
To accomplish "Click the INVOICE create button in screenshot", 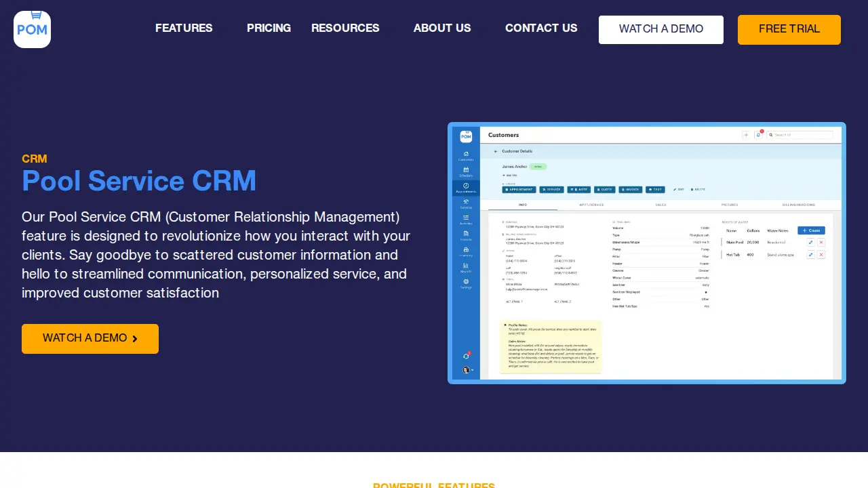I will click(x=631, y=190).
